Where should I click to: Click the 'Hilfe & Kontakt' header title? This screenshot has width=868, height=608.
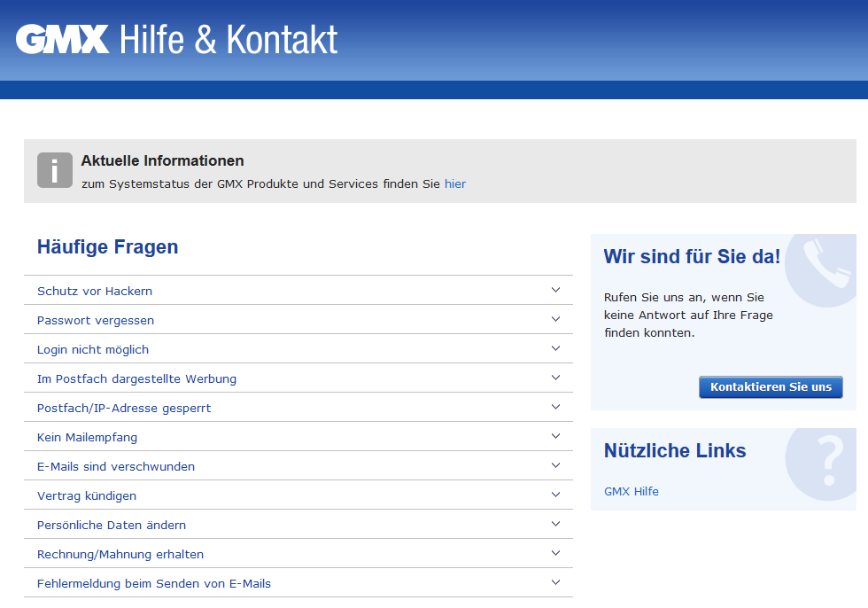pyautogui.click(x=229, y=39)
